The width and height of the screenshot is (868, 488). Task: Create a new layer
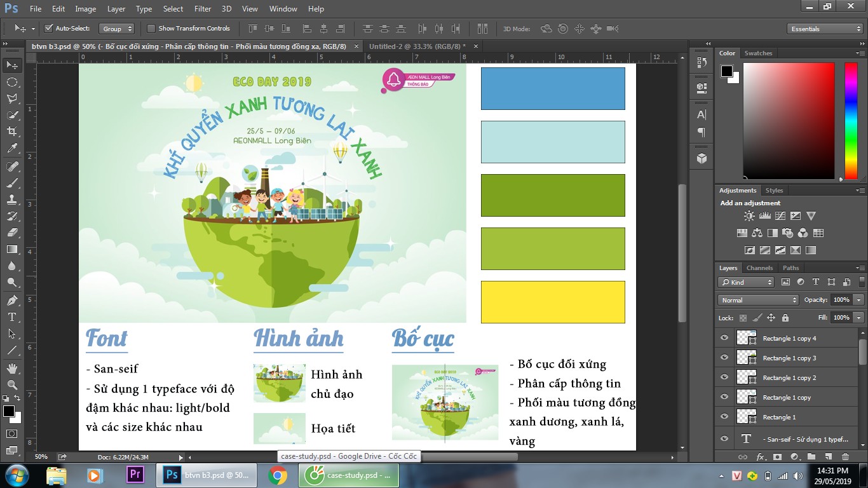coord(828,456)
